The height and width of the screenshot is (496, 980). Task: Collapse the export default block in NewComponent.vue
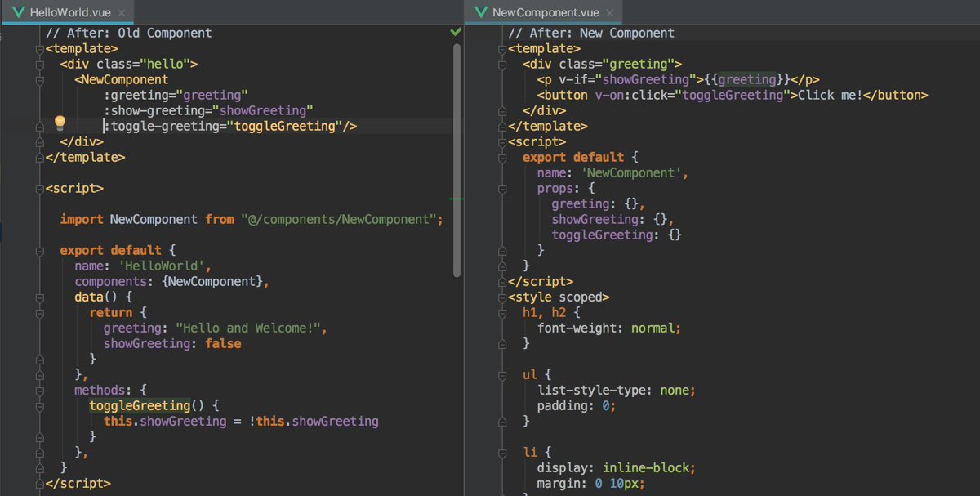point(504,158)
